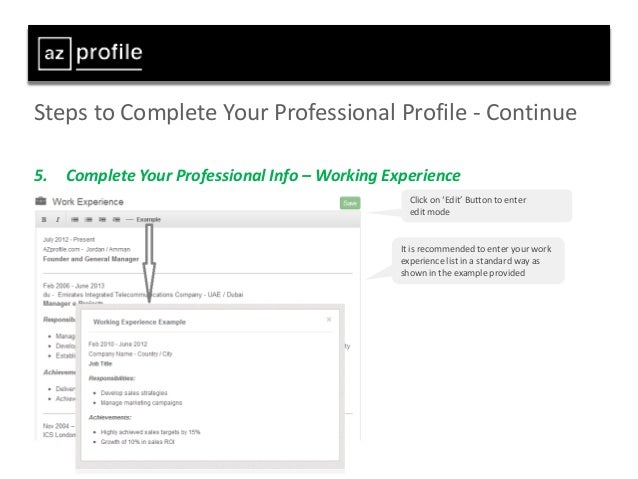This screenshot has width=638, height=479.
Task: Select the Working Experience Example dialog title
Action: pyautogui.click(x=139, y=322)
